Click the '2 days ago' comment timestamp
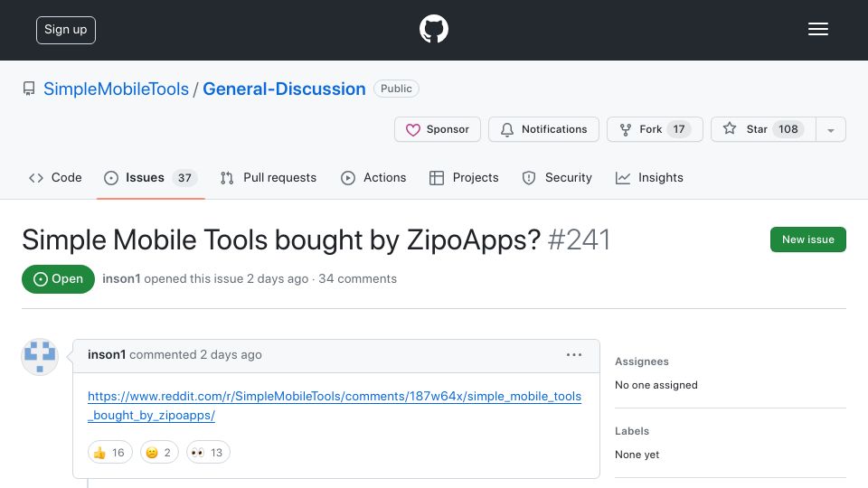The height and width of the screenshot is (488, 868). (231, 354)
